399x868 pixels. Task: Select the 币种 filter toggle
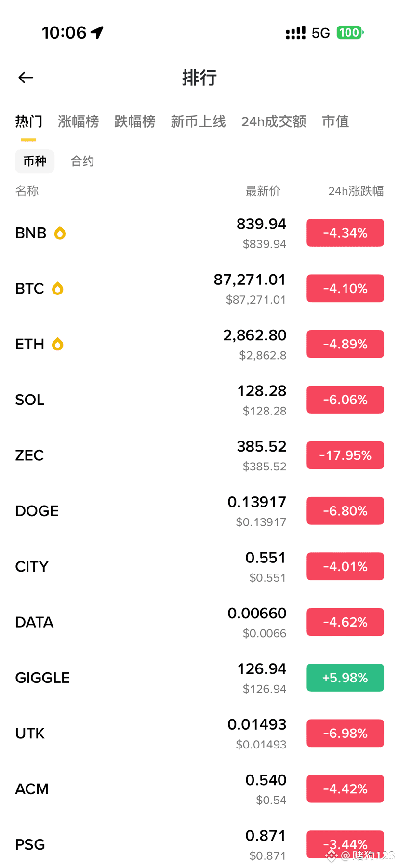[x=35, y=161]
